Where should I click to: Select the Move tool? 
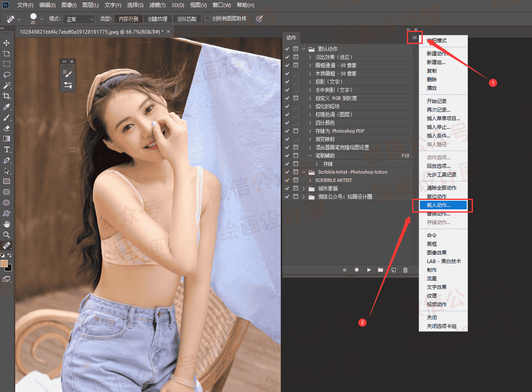(7, 43)
